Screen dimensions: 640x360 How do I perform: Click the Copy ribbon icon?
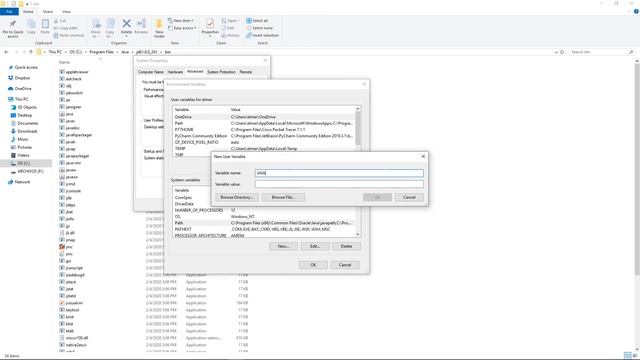(x=31, y=27)
